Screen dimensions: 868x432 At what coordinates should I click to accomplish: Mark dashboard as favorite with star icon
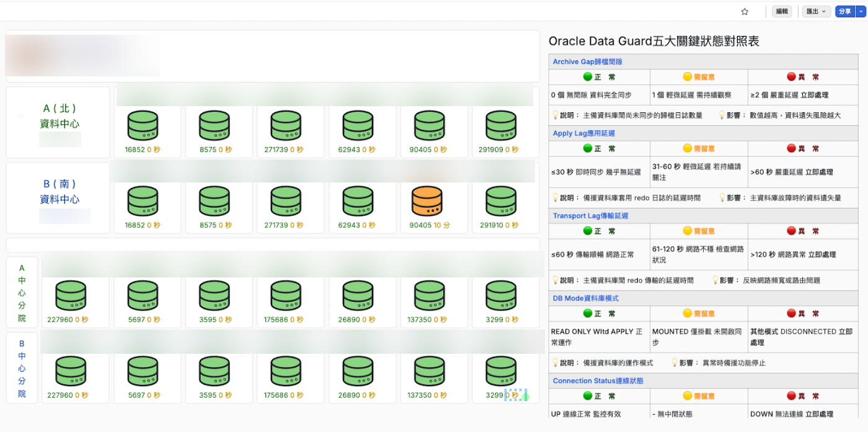(x=745, y=11)
